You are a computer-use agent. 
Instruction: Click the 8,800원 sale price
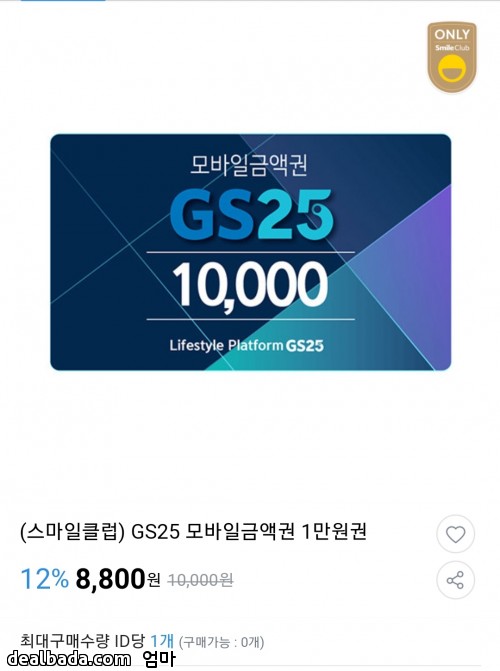(118, 579)
